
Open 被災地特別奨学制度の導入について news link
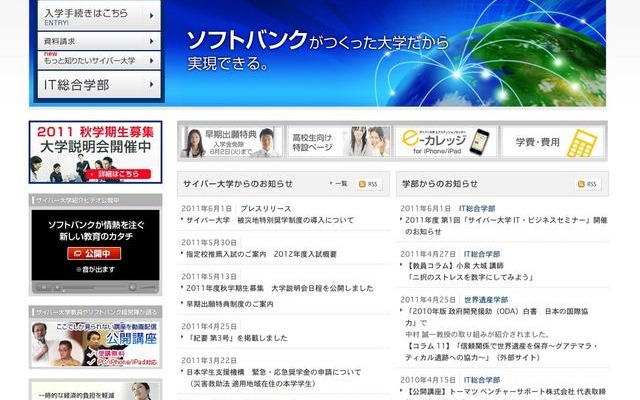click(270, 220)
